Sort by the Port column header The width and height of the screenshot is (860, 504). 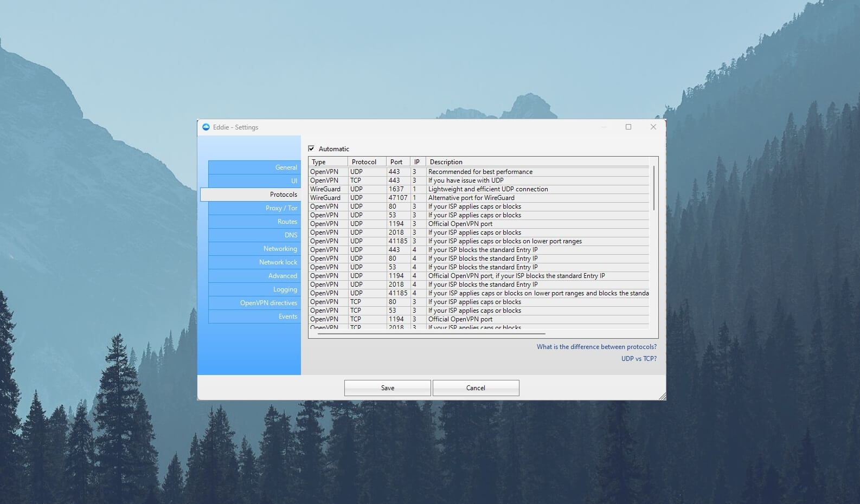[x=399, y=162]
